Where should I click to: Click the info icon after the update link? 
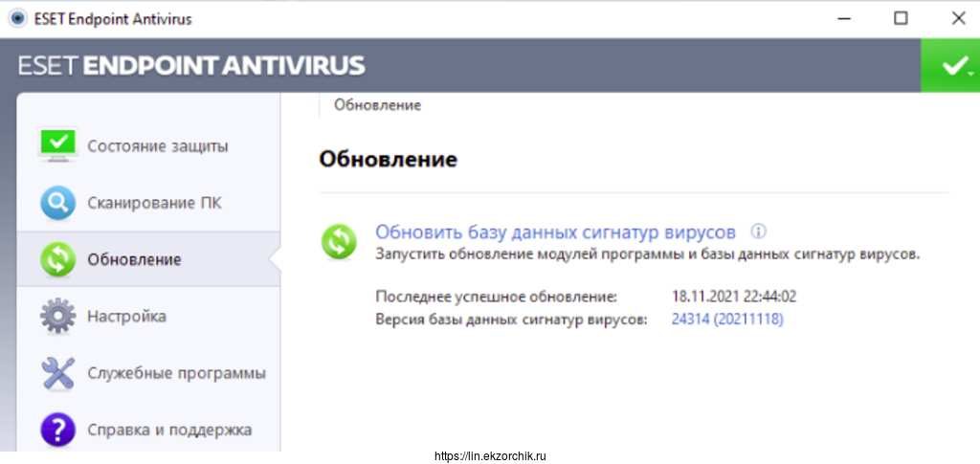point(758,232)
